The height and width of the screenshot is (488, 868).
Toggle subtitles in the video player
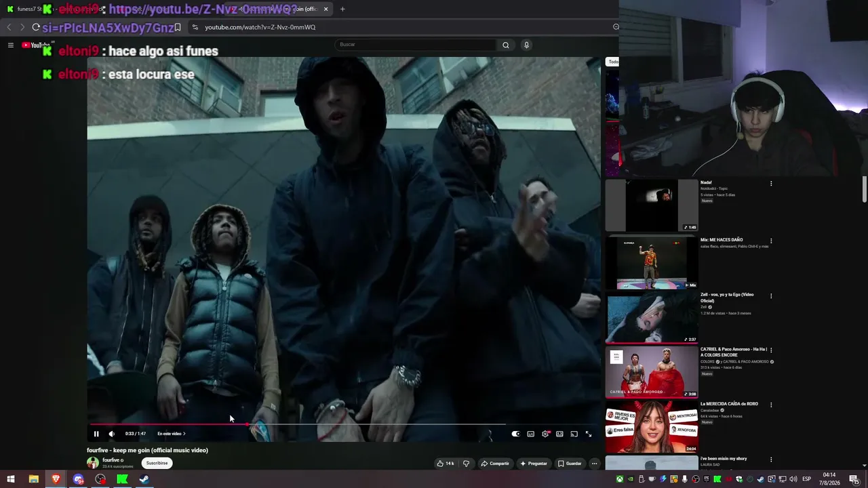[530, 434]
